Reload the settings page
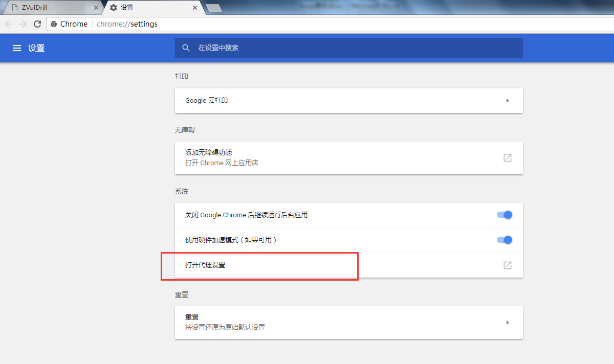614x364 pixels. [x=37, y=24]
